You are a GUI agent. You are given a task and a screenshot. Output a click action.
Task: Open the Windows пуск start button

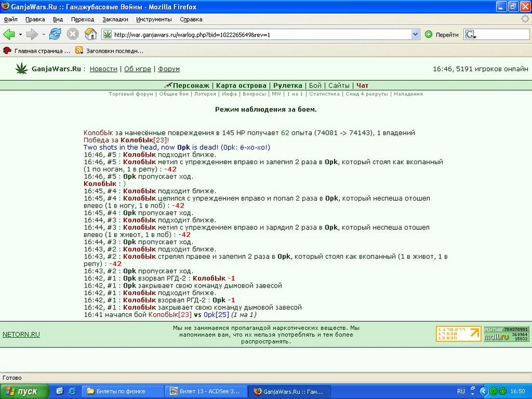pos(24,391)
